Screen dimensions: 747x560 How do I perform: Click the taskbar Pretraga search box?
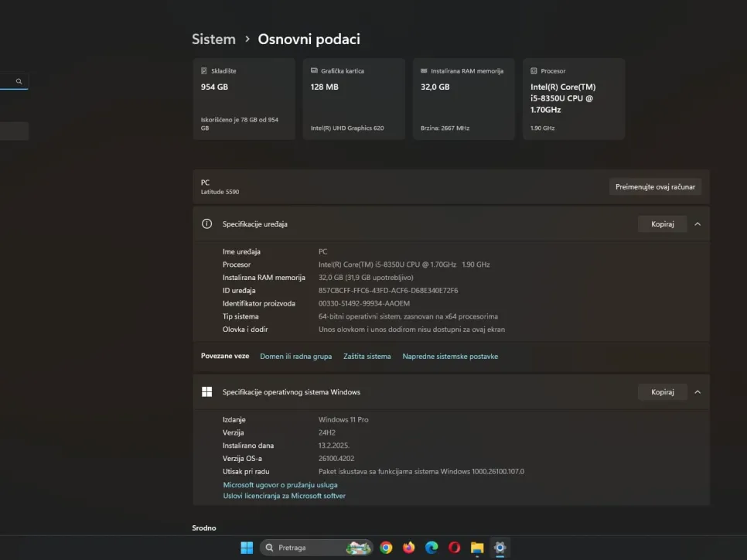316,548
